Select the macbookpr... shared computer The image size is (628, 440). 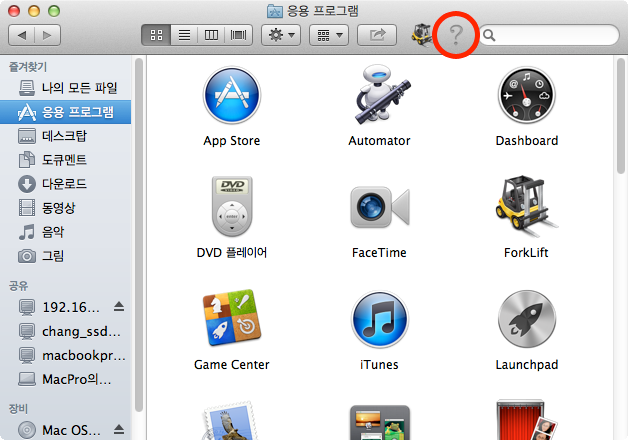coord(66,355)
